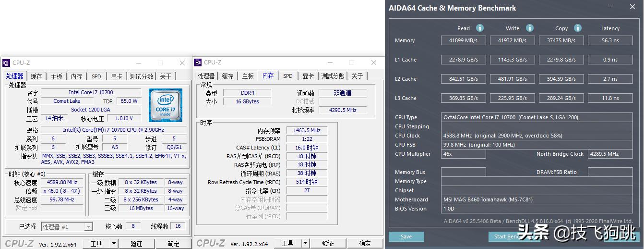Click right CPU-Z window title icon
Screen dimensions: 644x249
pos(198,62)
